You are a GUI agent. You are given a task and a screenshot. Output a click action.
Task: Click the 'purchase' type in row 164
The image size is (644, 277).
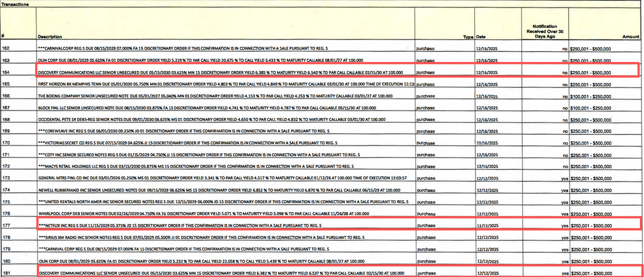pyautogui.click(x=425, y=73)
